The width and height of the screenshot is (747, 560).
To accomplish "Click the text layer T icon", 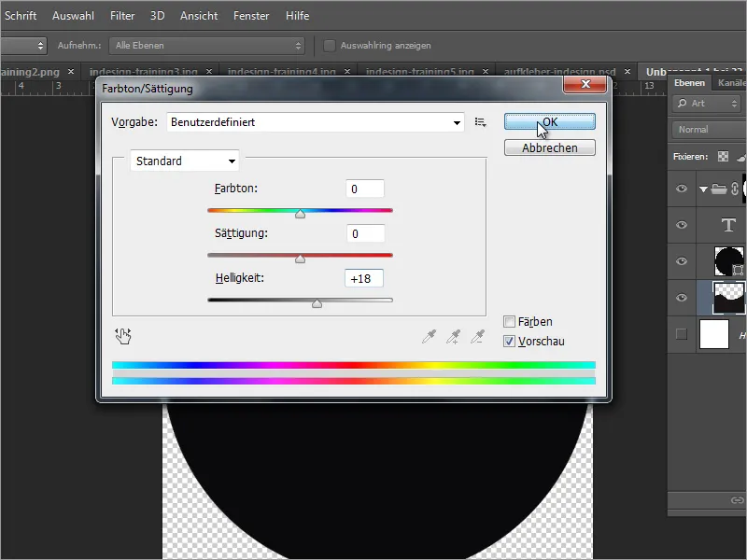I will pos(728,224).
